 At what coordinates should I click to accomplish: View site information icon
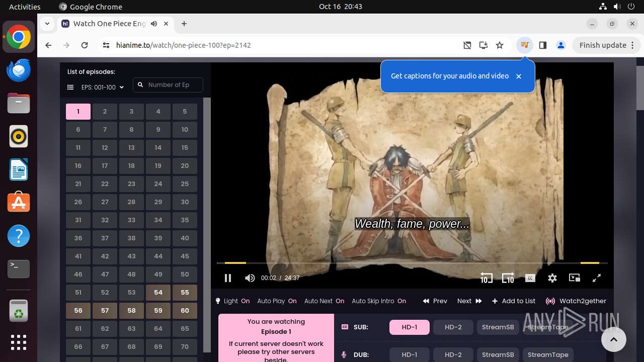click(x=106, y=45)
